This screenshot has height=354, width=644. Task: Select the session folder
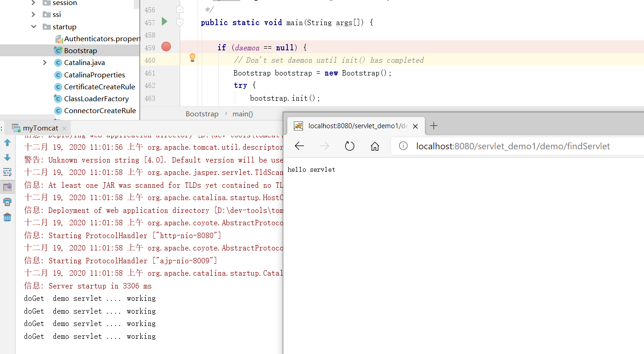[65, 3]
